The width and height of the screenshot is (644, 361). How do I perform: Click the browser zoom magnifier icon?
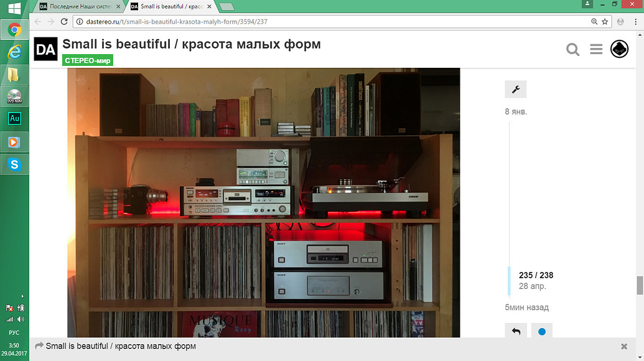594,22
